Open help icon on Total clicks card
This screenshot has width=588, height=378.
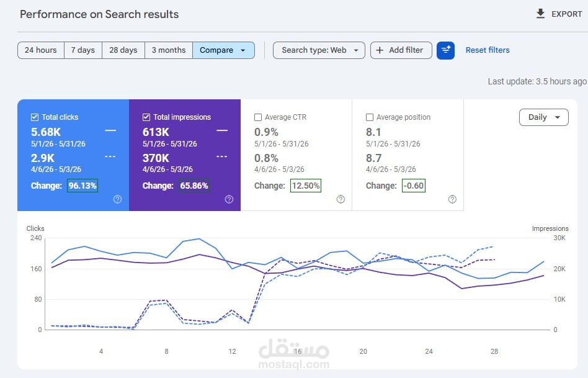(117, 199)
